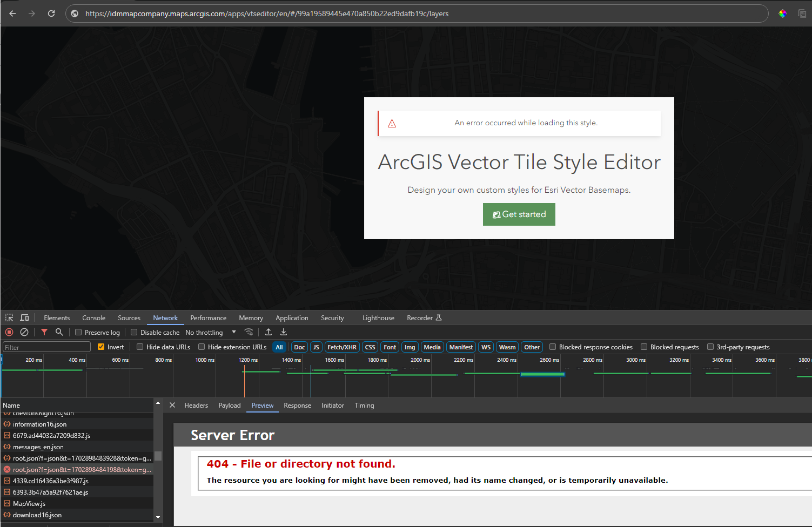
Task: Open network conditions Wi-Fi icon
Action: point(249,332)
